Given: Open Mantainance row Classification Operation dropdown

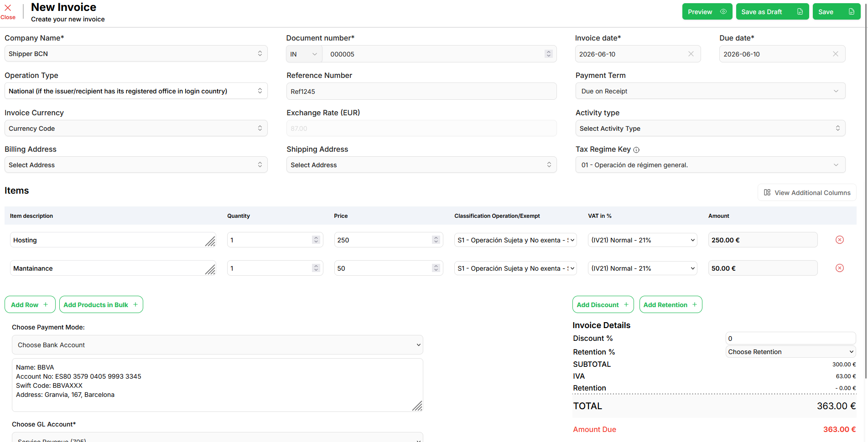Looking at the screenshot, I should point(515,268).
